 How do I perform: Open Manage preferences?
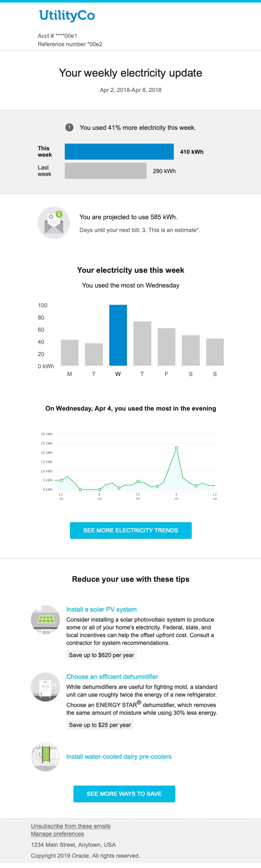(57, 834)
